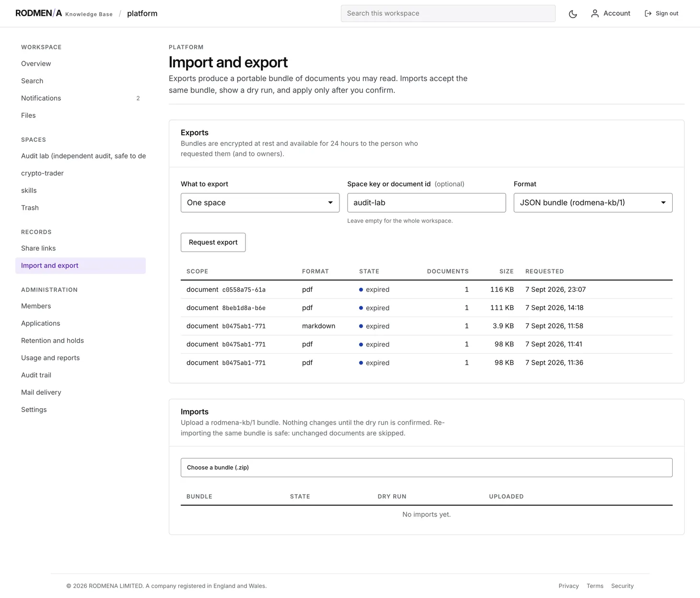Open the Format dropdown for JSON bundle
This screenshot has height=598, width=700.
593,203
